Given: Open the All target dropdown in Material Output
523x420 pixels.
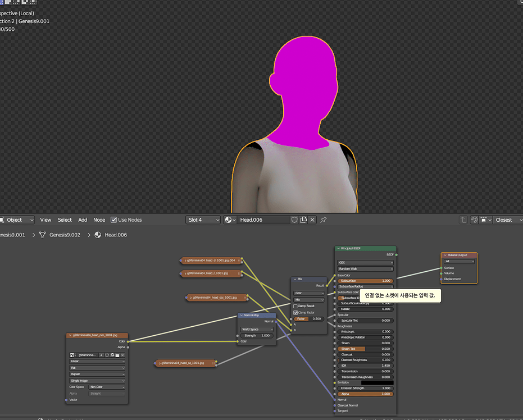Looking at the screenshot, I should [459, 262].
